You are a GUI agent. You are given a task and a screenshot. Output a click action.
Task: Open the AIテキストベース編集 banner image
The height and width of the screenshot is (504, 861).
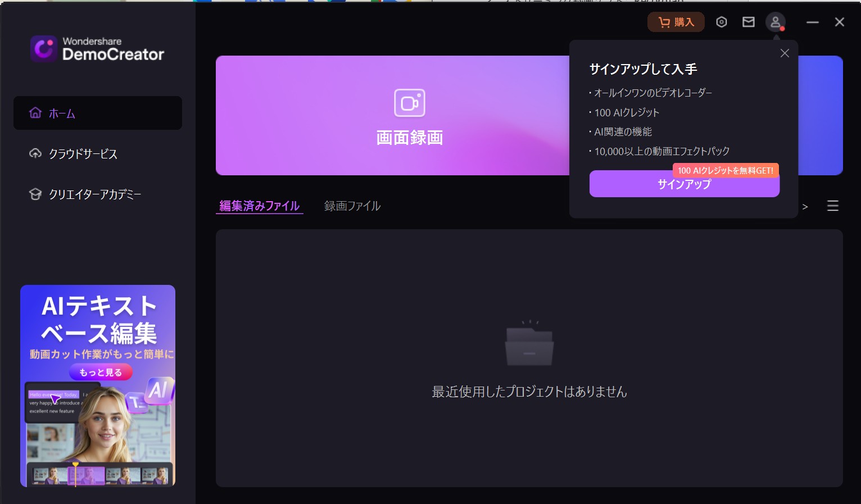pyautogui.click(x=98, y=385)
